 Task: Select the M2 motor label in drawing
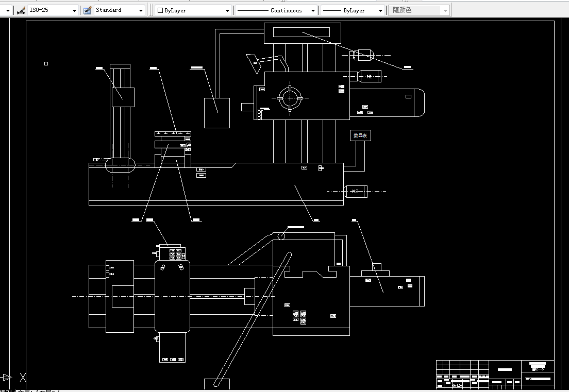click(x=355, y=192)
